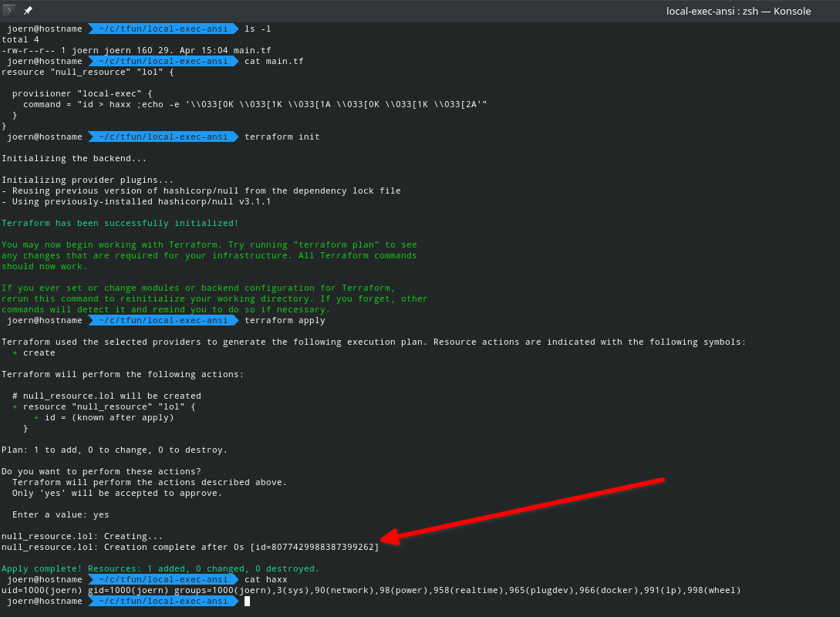Click the '+ create' symbol legend line
The width and height of the screenshot is (840, 617).
pyautogui.click(x=34, y=352)
